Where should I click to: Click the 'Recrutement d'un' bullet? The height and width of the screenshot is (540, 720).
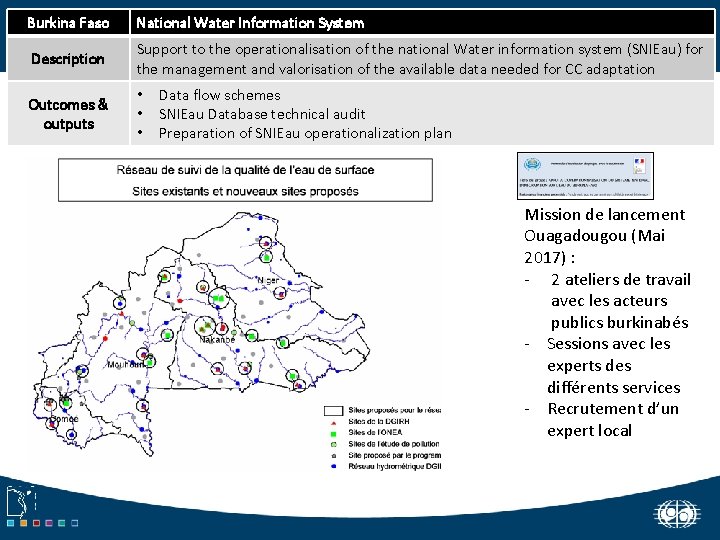click(613, 408)
